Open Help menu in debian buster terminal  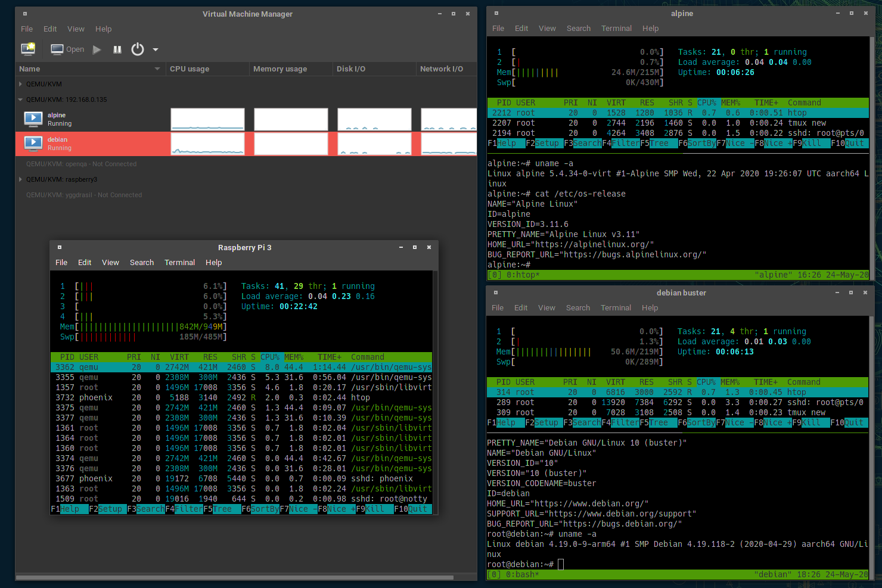tap(650, 307)
